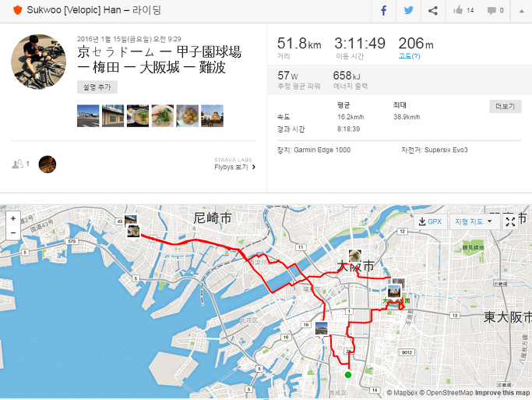Open comments speech bubble icon
The width and height of the screenshot is (532, 400).
coord(491,11)
